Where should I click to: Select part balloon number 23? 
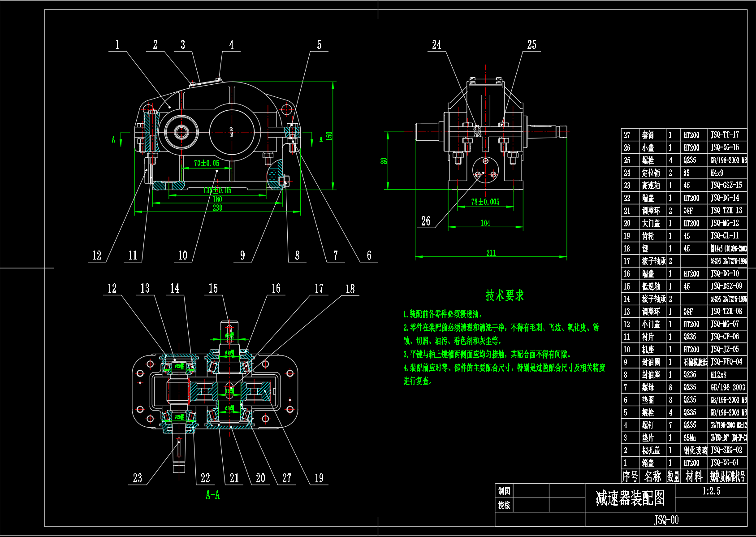pos(138,478)
